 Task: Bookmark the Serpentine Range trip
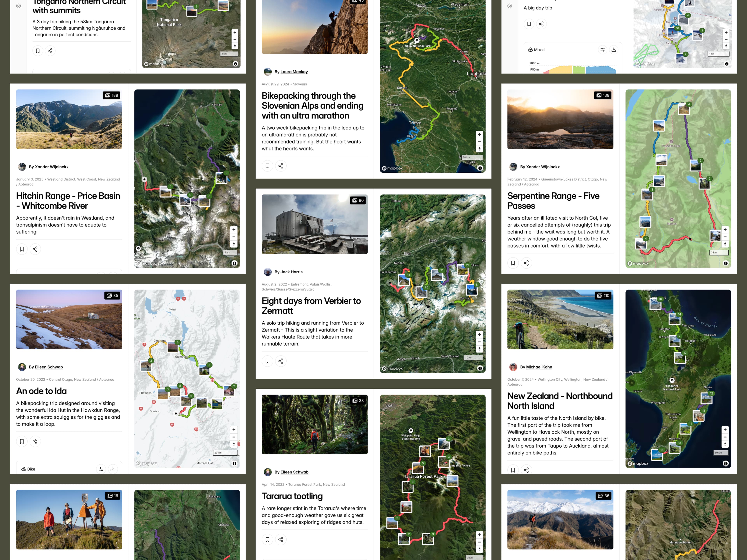(x=513, y=263)
